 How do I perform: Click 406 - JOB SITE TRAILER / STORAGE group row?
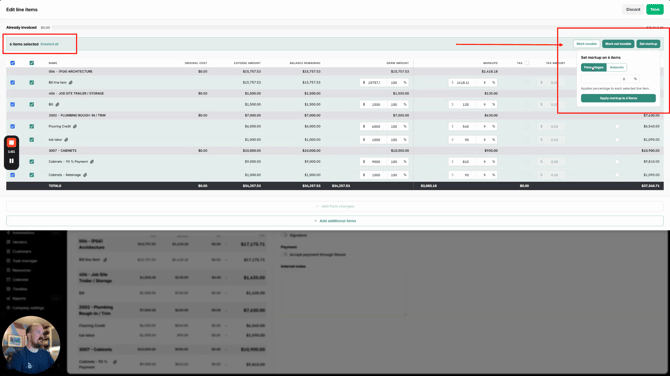pyautogui.click(x=335, y=93)
